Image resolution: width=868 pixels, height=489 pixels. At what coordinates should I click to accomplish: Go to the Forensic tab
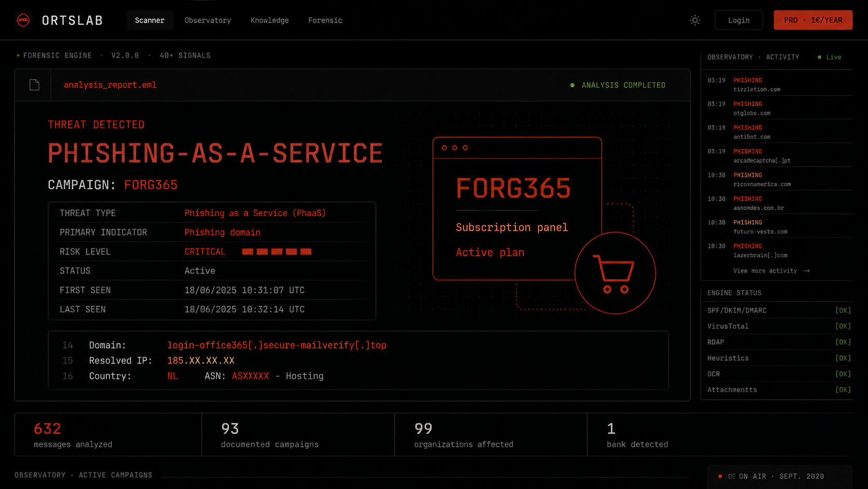pyautogui.click(x=325, y=20)
